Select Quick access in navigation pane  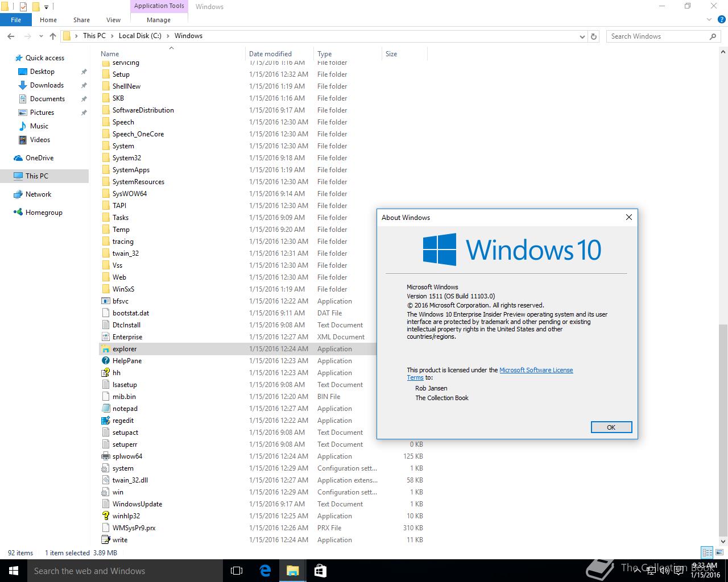[44, 58]
